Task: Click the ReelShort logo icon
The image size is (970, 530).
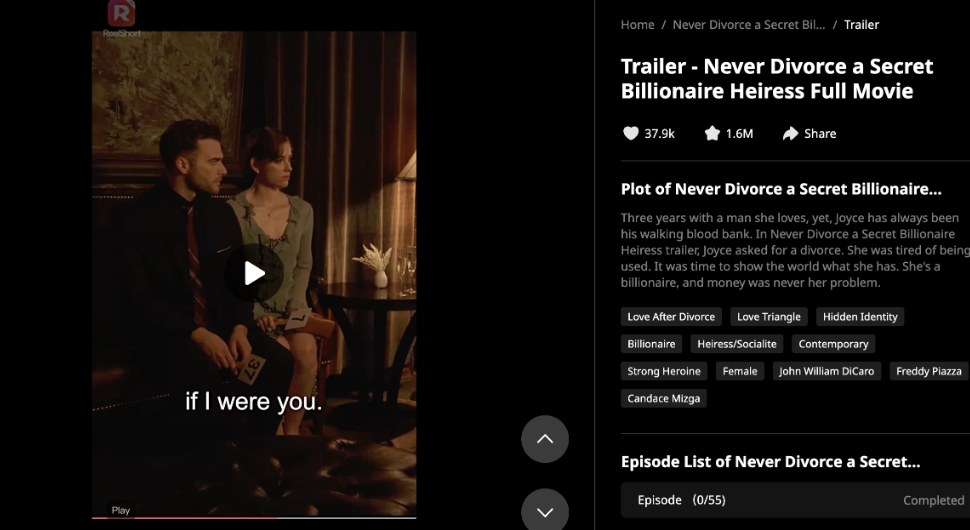Action: [121, 14]
